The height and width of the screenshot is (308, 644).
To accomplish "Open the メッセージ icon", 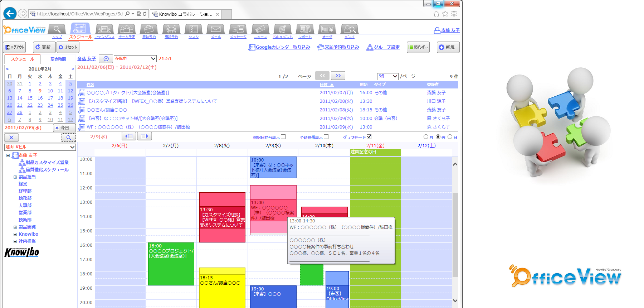I will click(238, 29).
